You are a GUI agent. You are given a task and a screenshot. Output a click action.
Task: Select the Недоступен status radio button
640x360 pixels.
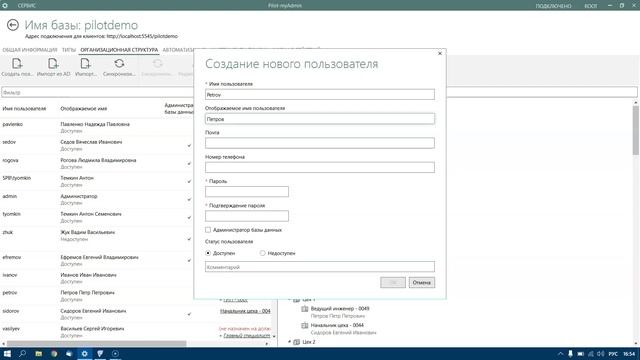[x=262, y=253]
